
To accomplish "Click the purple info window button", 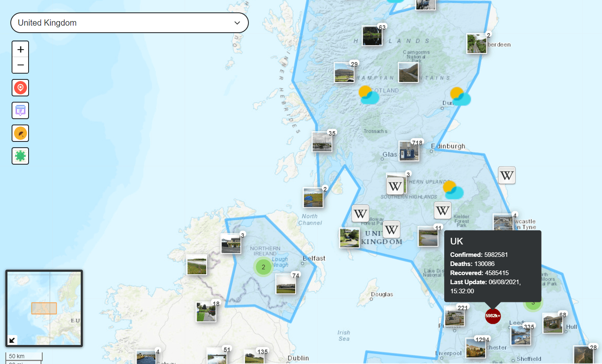I will point(20,110).
